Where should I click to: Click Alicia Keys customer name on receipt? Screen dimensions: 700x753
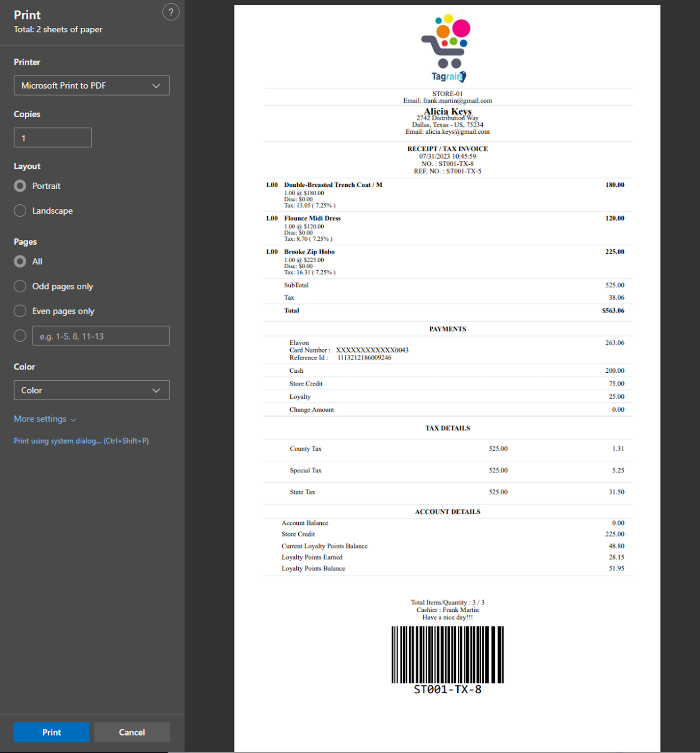tap(447, 111)
